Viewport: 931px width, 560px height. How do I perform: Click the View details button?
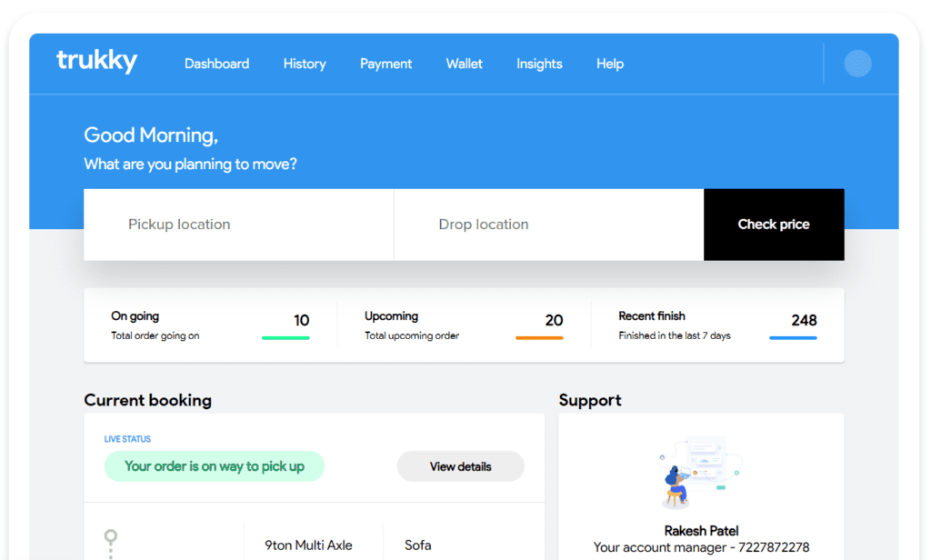point(460,466)
